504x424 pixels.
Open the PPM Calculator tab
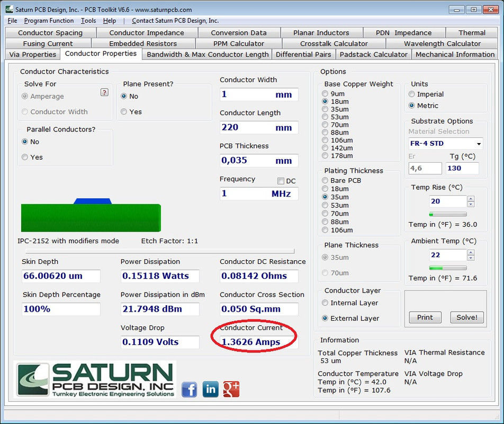pos(238,43)
